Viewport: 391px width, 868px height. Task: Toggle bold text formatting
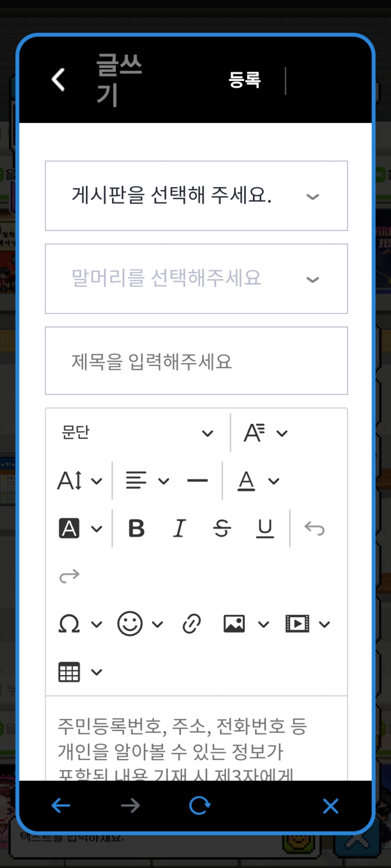[136, 528]
